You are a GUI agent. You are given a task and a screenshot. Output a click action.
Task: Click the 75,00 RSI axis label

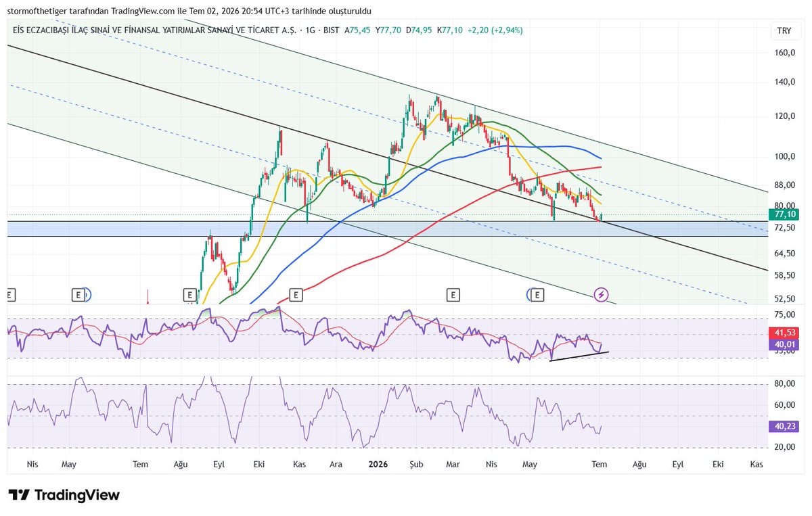[x=785, y=314]
